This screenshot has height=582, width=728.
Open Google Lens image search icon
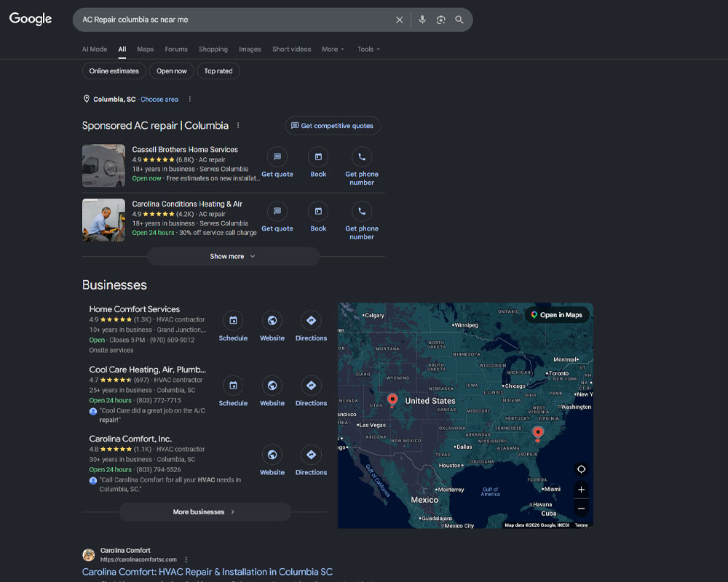[440, 20]
